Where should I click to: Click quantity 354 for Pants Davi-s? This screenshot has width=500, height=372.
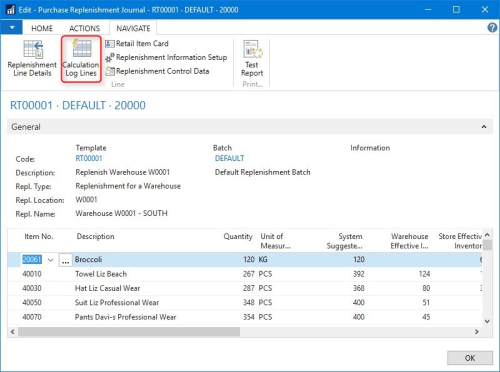pos(249,317)
